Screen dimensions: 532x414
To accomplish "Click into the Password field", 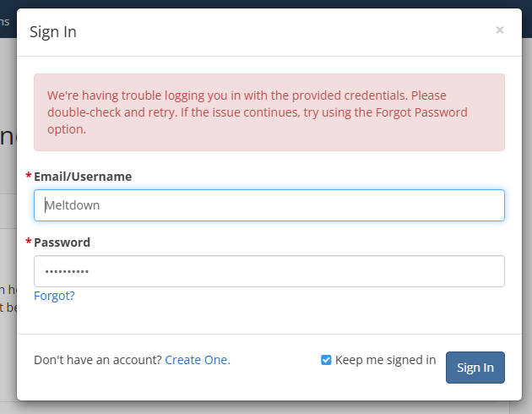I will (x=269, y=271).
